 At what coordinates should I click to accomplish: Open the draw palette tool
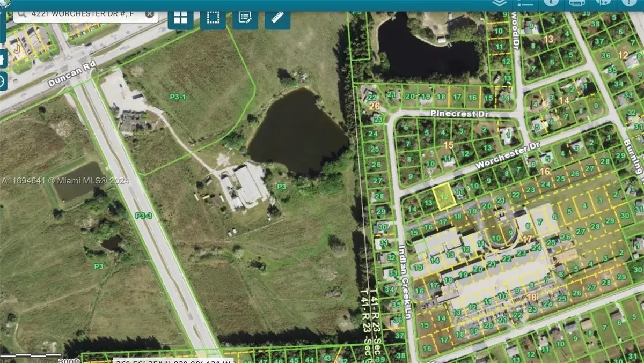[x=603, y=3]
